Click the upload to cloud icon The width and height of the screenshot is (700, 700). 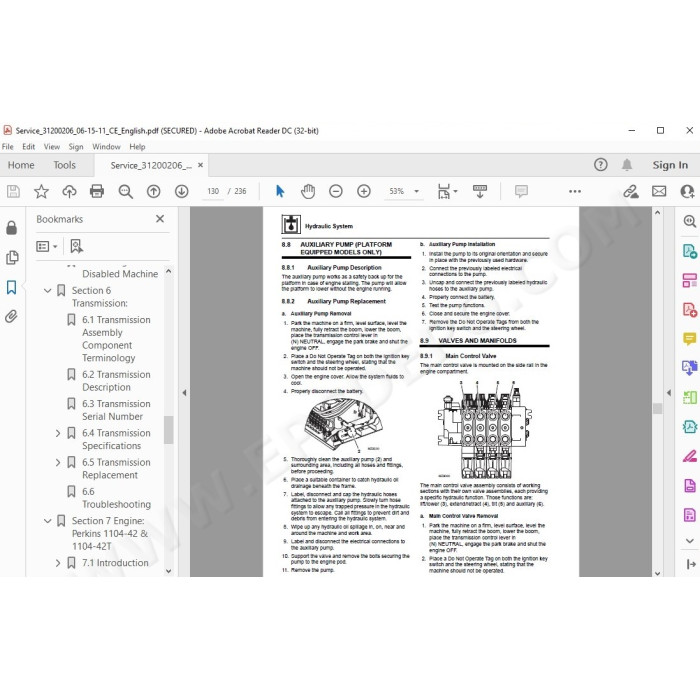[69, 192]
